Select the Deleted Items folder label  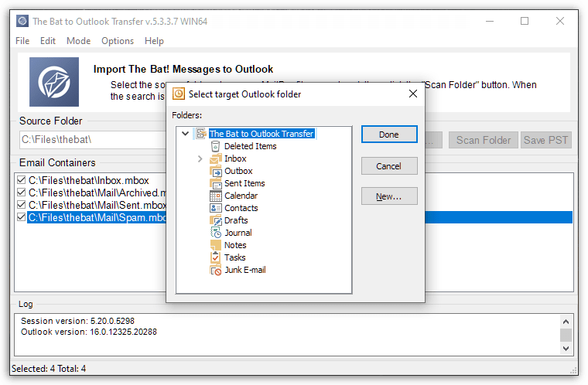(250, 146)
